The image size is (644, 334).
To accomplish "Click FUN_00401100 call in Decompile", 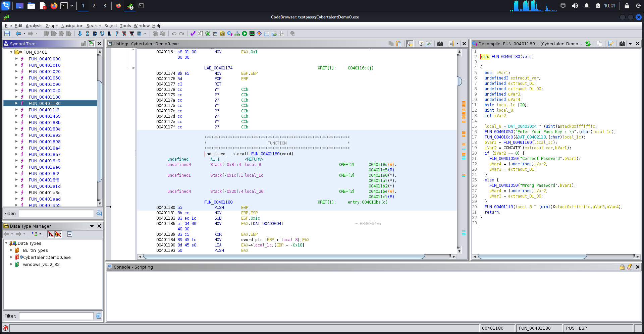I will (518, 142).
